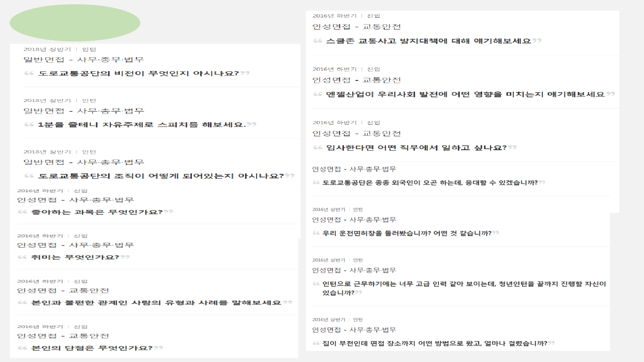The image size is (644, 362).
Task: Click opening quote mark before "취미는 무엇인가요?"
Action: [x=22, y=257]
